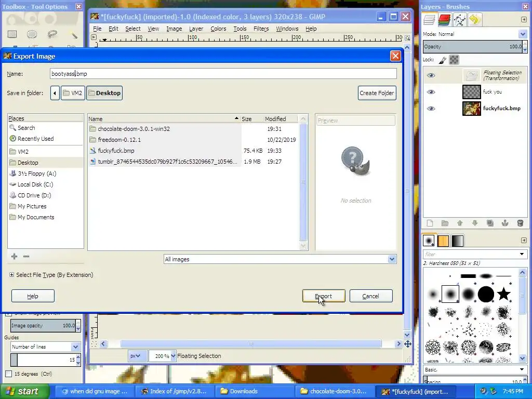Adjust the layer Opacity slider

473,47
